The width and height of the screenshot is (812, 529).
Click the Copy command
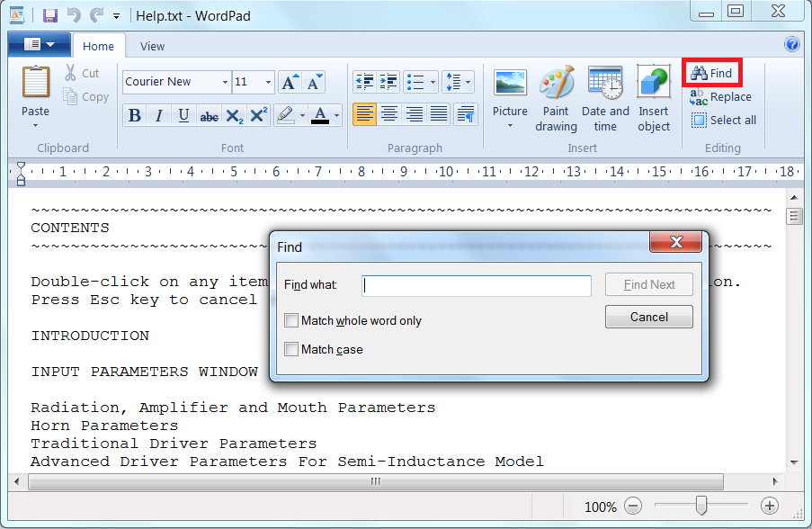tap(86, 97)
